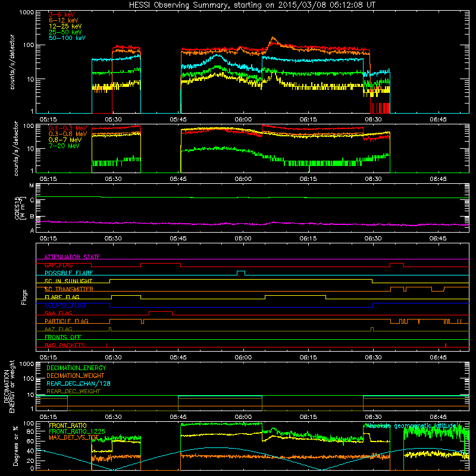Pick the yellow 12-25 keV legend label
The width and height of the screenshot is (476, 476).
coord(65,26)
